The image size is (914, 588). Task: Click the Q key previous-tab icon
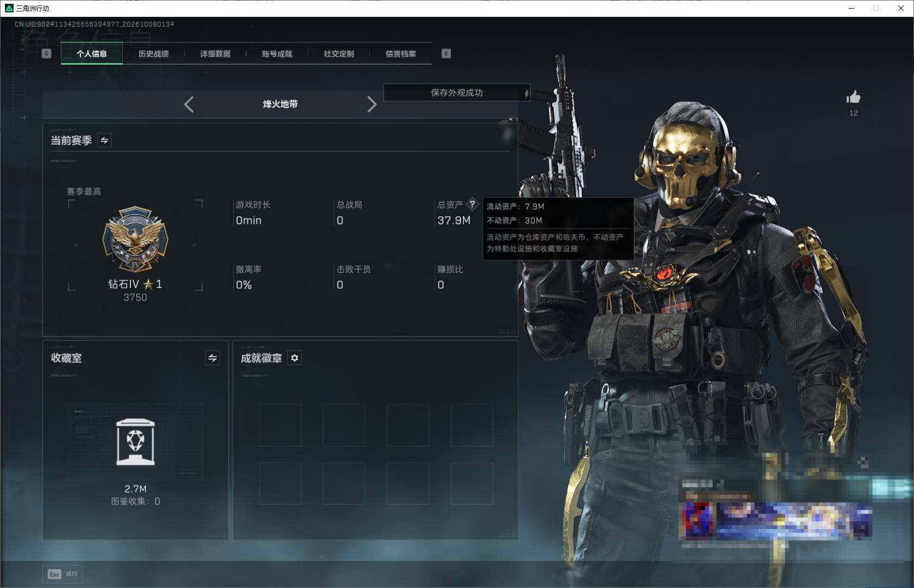pyautogui.click(x=46, y=53)
